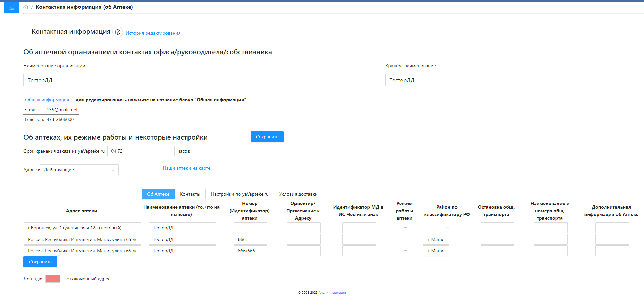
Task: Click phone value 473-2606000
Action: tap(60, 119)
